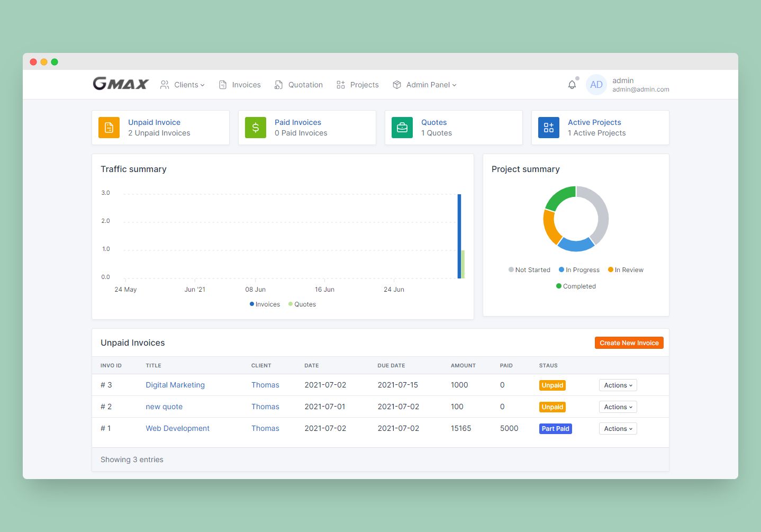Click the invoice ID # 3 cell
761x532 pixels.
(106, 385)
